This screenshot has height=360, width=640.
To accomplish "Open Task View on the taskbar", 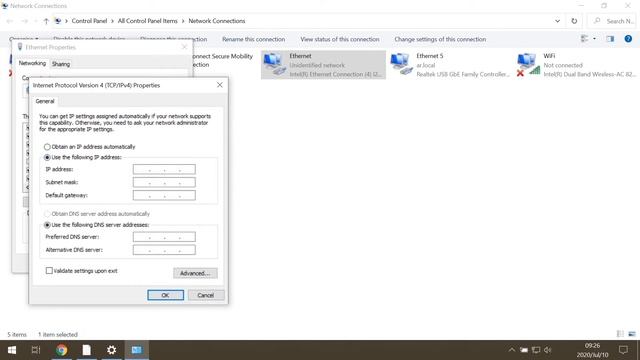I will pos(36,350).
